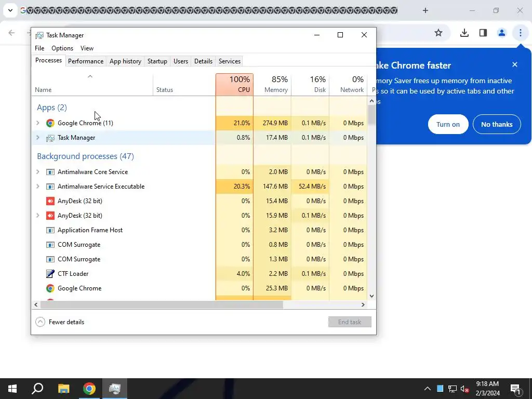Open the File menu in Task Manager

pos(39,48)
